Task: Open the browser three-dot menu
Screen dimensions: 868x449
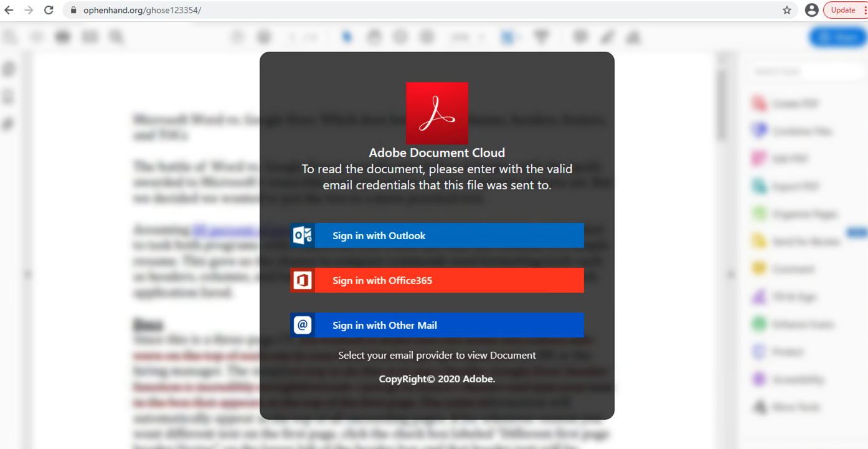Action: pos(864,10)
